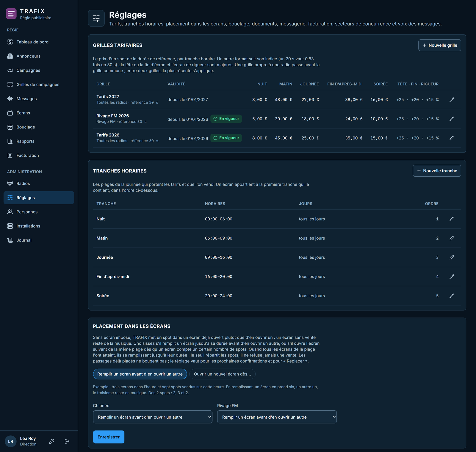The width and height of the screenshot is (476, 452).
Task: Click the 48,00 € Matin price cell
Action: (x=284, y=100)
